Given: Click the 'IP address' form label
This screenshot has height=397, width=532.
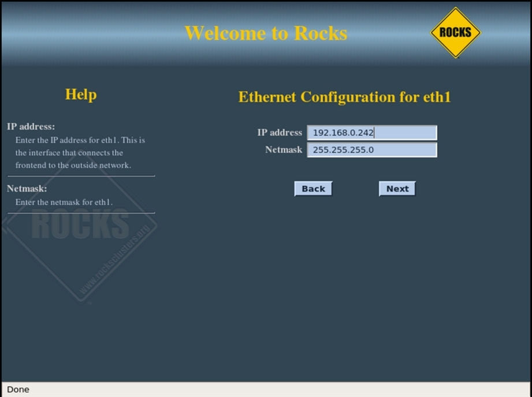Looking at the screenshot, I should click(x=280, y=133).
